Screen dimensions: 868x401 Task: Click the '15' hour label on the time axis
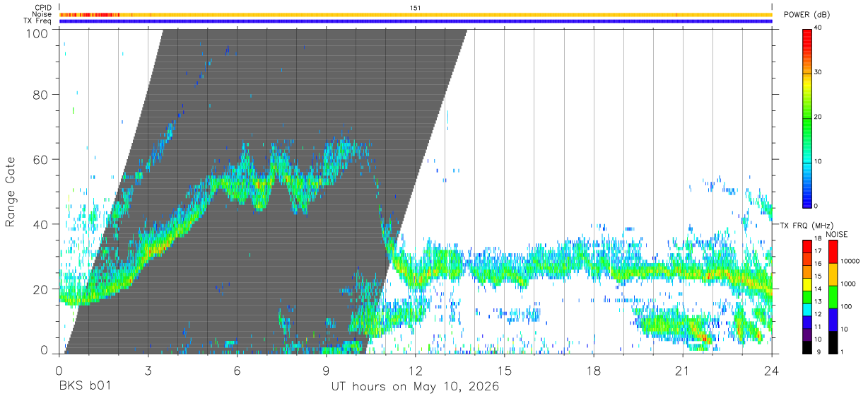click(505, 370)
